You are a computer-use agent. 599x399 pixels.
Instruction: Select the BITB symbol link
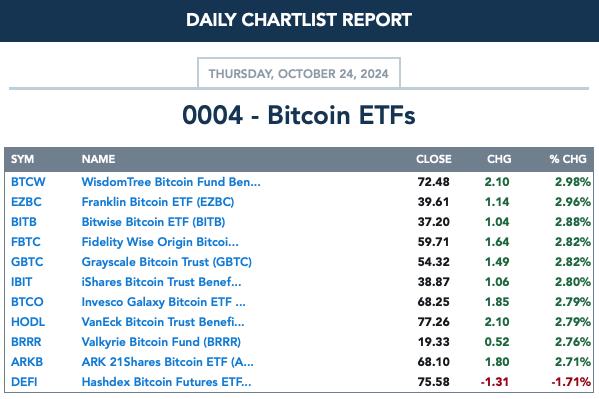point(24,222)
